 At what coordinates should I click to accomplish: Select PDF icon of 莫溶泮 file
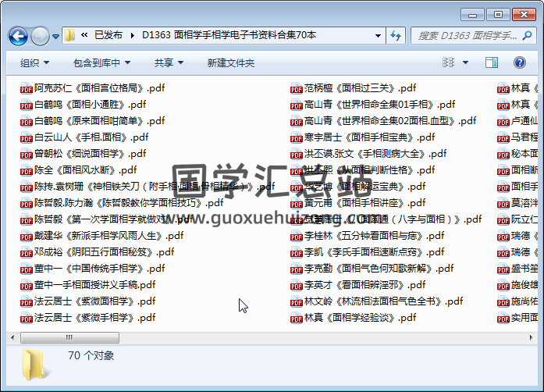(x=503, y=203)
